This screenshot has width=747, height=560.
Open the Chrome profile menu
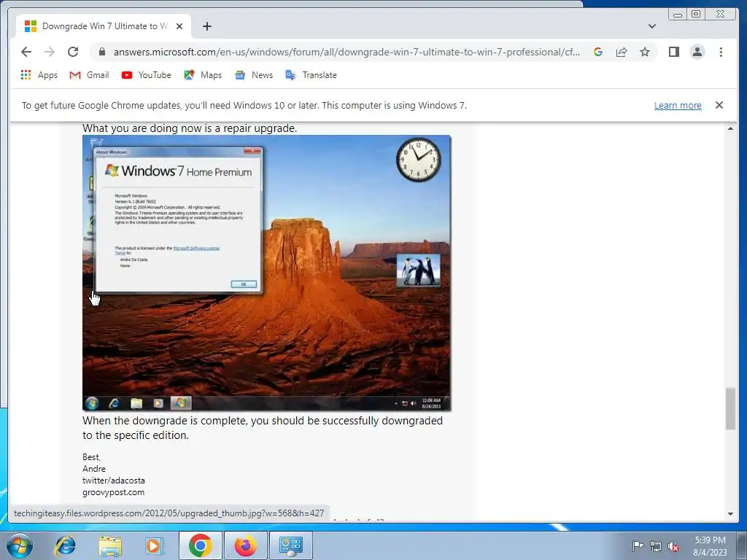697,52
